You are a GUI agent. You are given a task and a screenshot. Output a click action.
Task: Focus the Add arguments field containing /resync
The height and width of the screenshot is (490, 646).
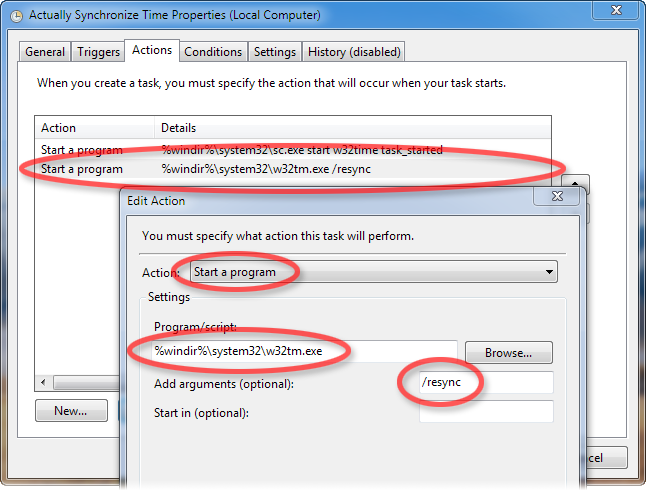486,382
